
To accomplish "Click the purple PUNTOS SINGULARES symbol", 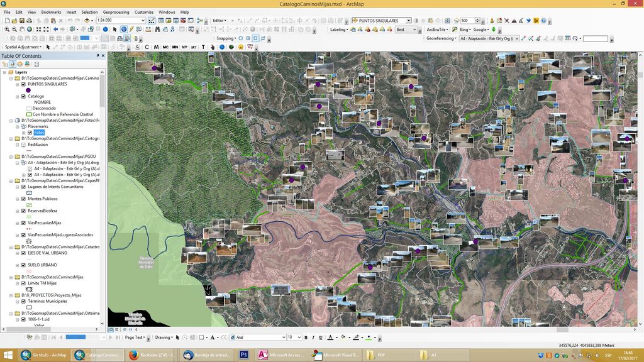I will [28, 90].
